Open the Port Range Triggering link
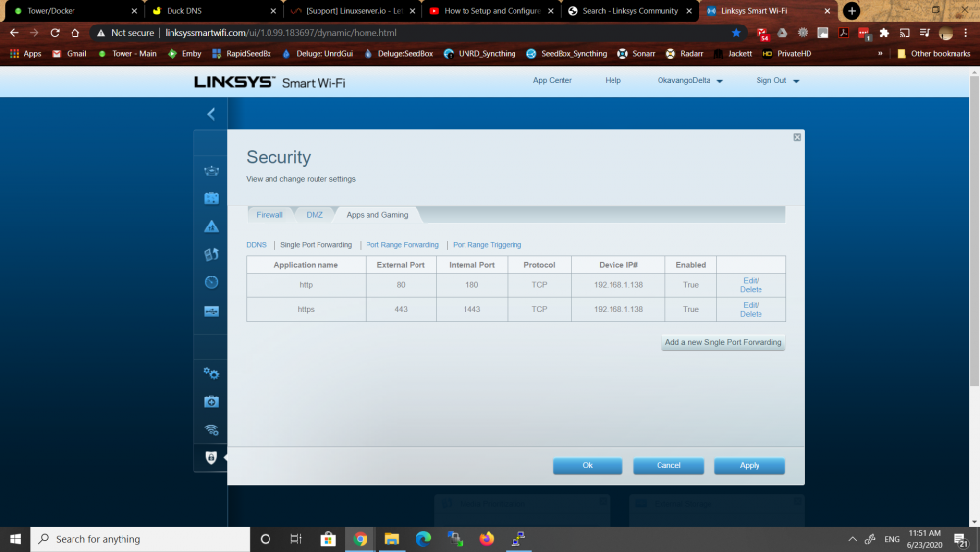Viewport: 980px width, 552px height. click(487, 245)
